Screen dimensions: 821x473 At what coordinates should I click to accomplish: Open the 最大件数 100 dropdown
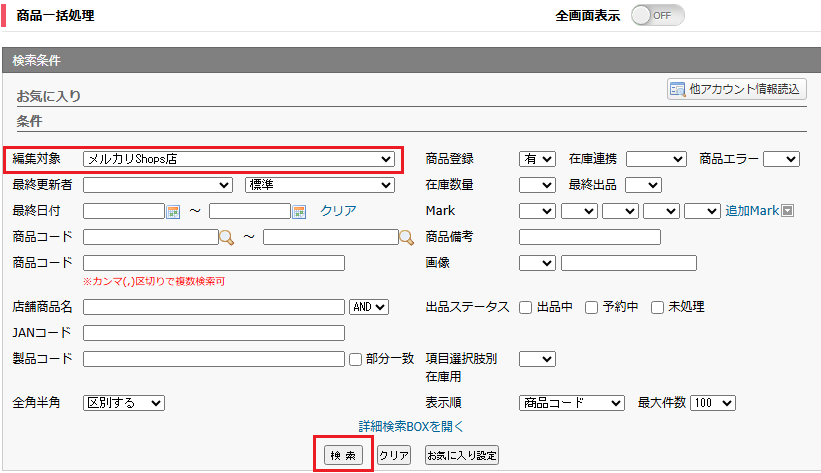pyautogui.click(x=713, y=403)
